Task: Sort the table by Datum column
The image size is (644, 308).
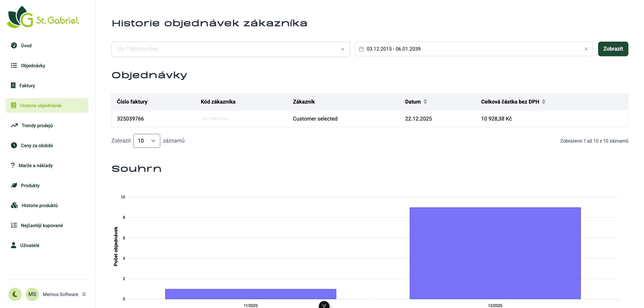Action: click(425, 102)
